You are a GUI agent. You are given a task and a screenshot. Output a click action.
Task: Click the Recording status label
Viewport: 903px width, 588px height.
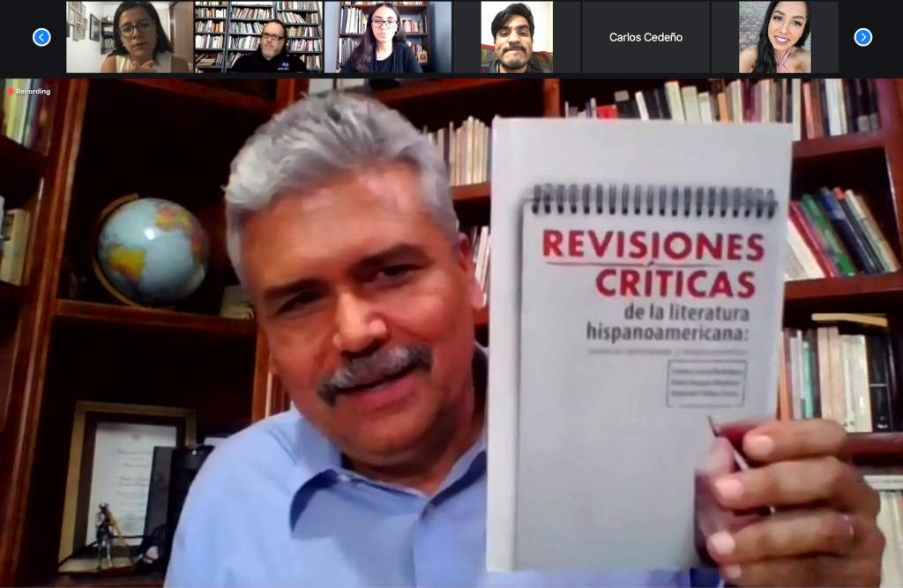(33, 92)
